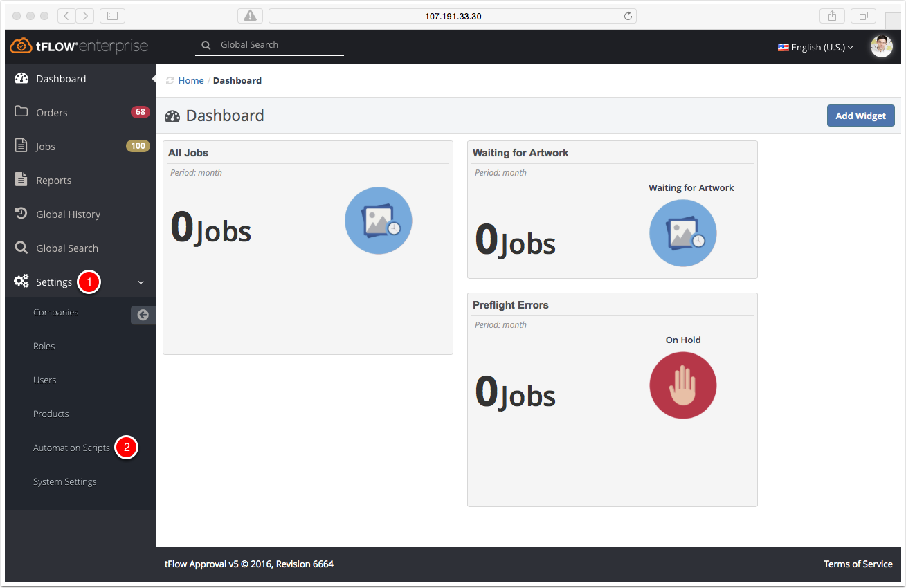Click the Home breadcrumb link
Screen dimensions: 906x588
tap(191, 81)
